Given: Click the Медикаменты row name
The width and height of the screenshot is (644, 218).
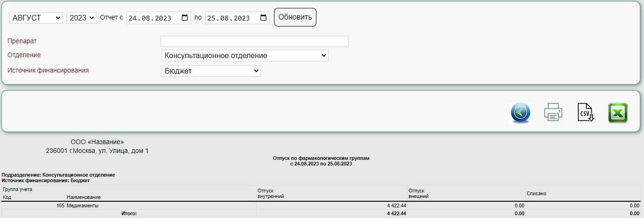Looking at the screenshot, I should tap(83, 205).
